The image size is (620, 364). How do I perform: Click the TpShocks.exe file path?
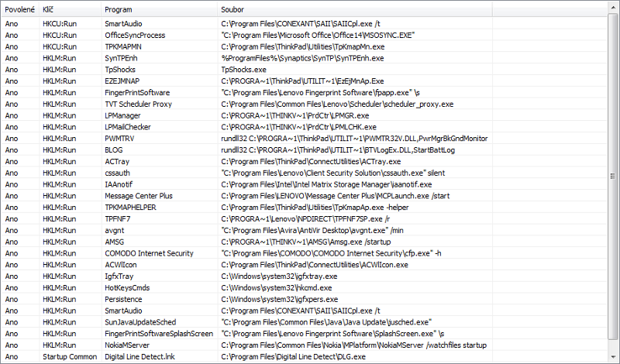tap(243, 70)
